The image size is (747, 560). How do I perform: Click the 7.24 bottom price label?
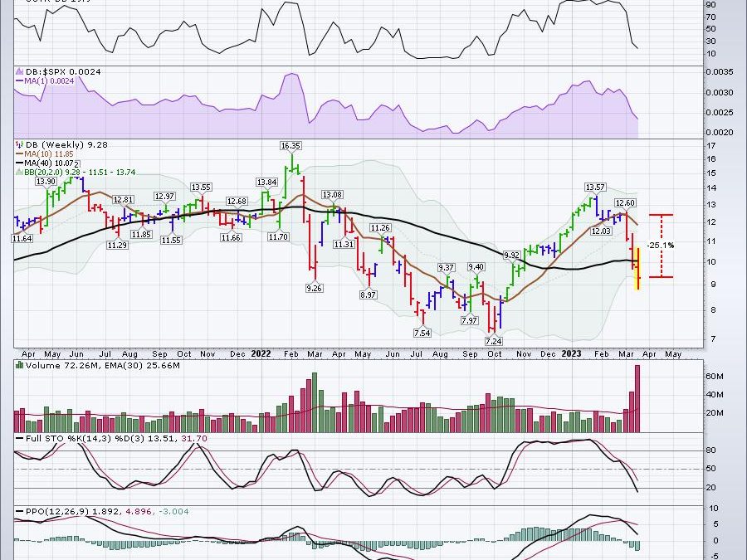click(494, 341)
